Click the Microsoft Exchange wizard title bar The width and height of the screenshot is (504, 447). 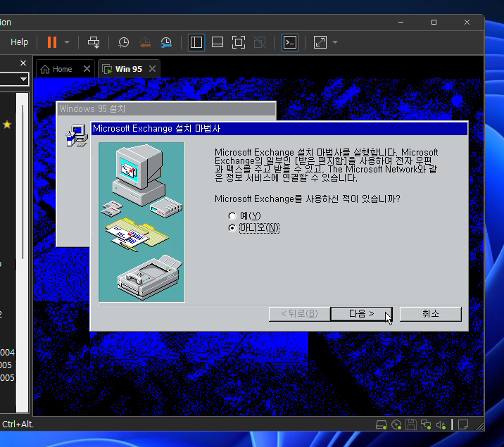279,129
